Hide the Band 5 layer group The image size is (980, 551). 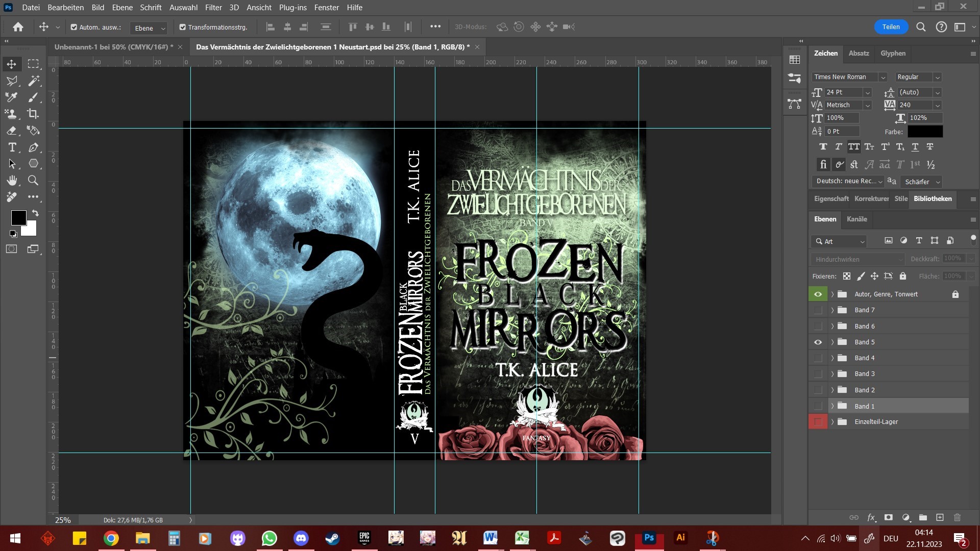coord(818,342)
